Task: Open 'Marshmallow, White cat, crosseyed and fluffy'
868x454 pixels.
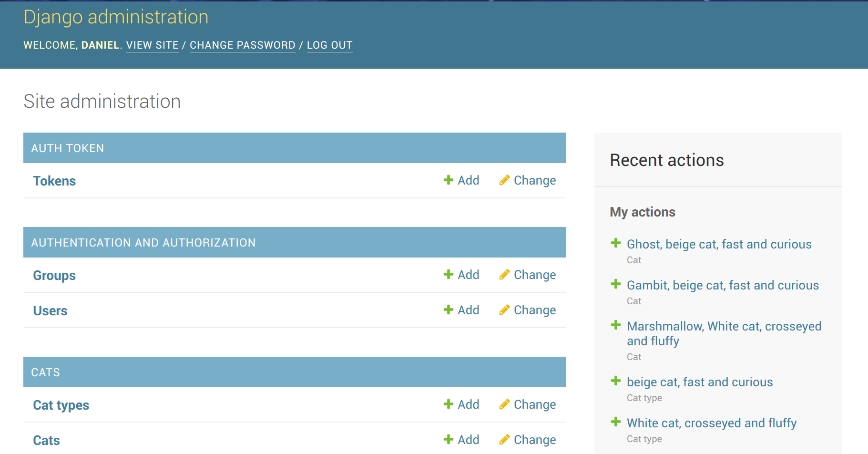Action: (724, 333)
